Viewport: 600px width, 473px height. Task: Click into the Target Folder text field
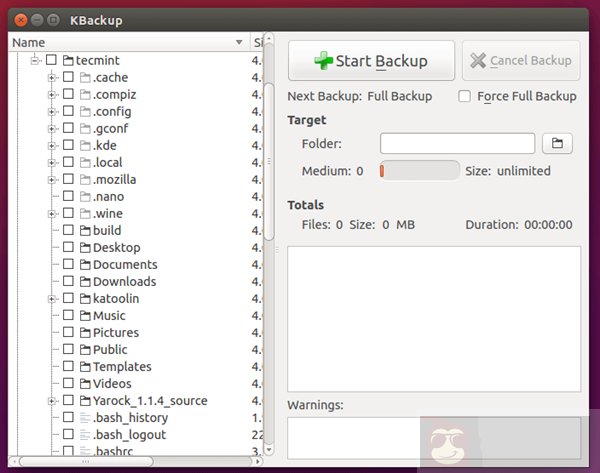click(457, 144)
